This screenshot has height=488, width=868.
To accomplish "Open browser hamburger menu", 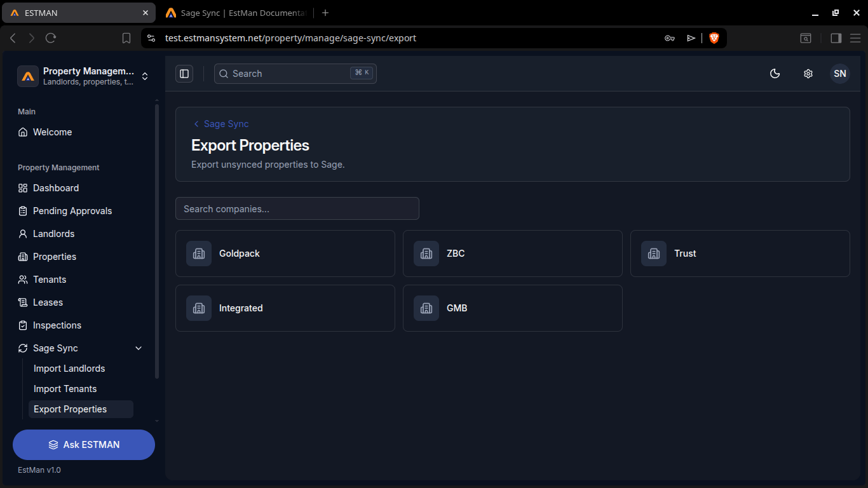I will coord(855,38).
